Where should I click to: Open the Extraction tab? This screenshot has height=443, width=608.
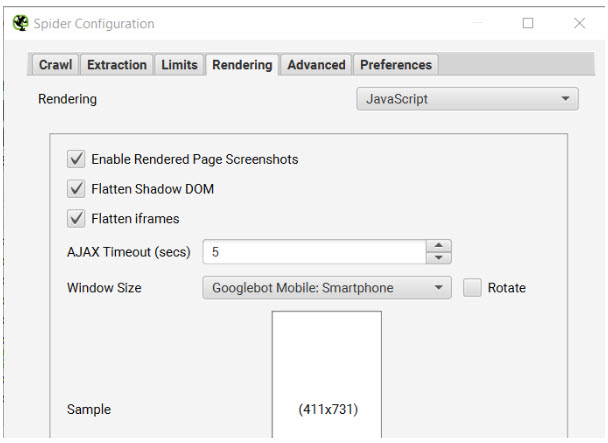point(117,64)
